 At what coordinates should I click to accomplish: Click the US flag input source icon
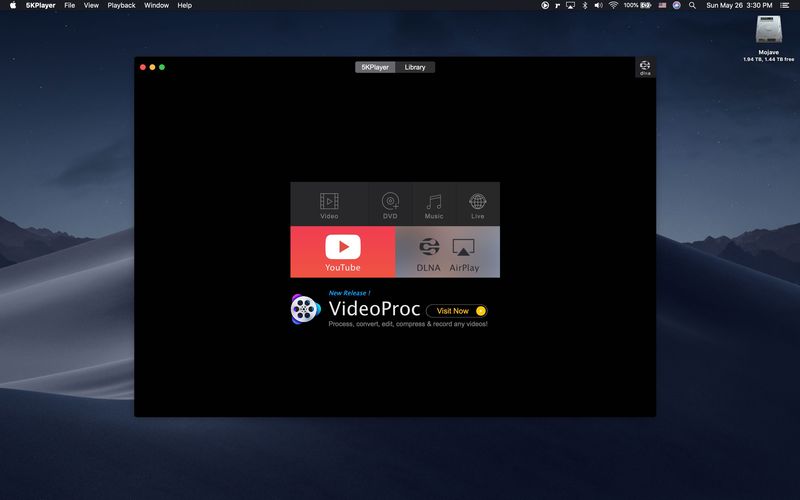pyautogui.click(x=662, y=5)
